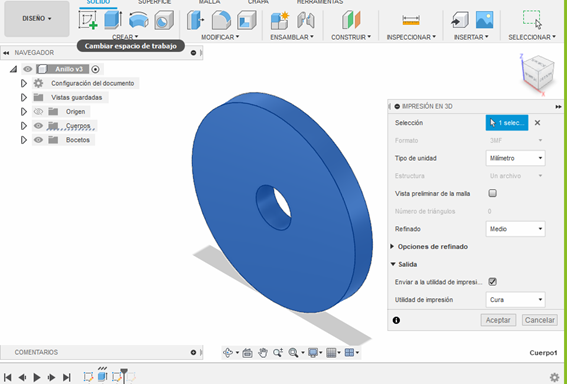Image resolution: width=567 pixels, height=384 pixels.
Task: Select the Create Sketch tool
Action: [x=88, y=20]
